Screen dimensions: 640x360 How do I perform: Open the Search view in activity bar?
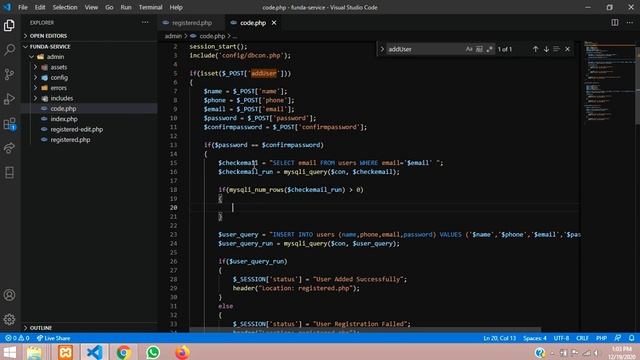point(9,50)
